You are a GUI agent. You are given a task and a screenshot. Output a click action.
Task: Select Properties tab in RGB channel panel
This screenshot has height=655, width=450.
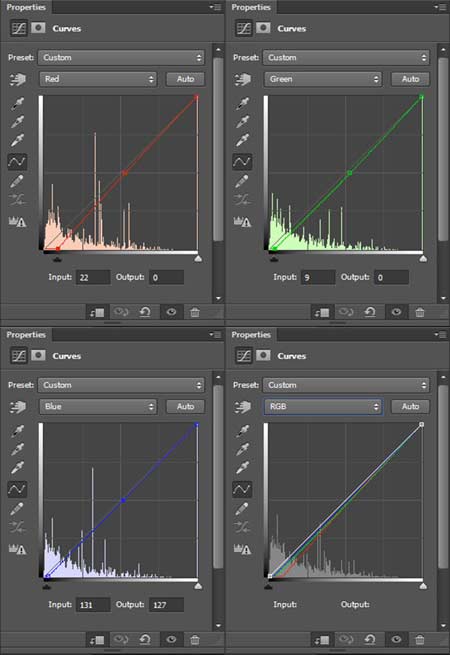coord(251,335)
